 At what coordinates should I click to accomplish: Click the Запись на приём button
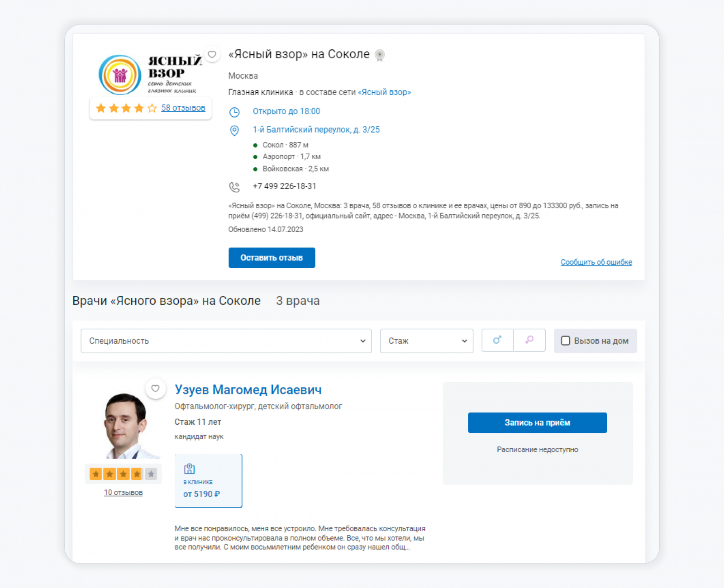point(538,423)
